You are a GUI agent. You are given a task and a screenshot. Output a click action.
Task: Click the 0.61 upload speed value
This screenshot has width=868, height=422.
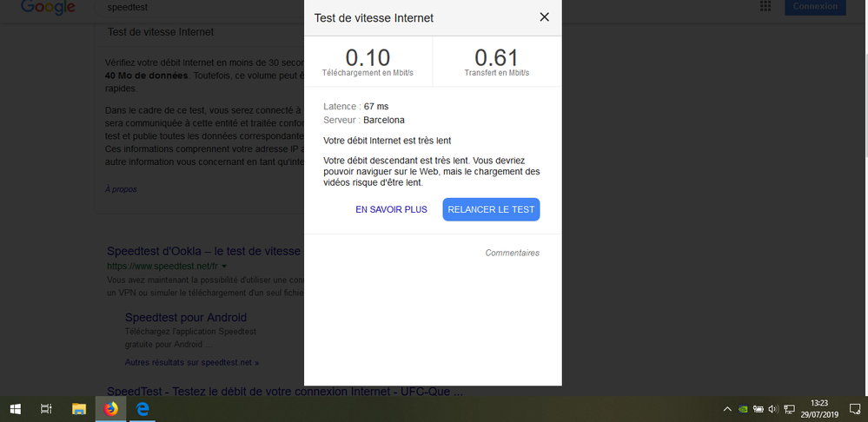click(496, 57)
